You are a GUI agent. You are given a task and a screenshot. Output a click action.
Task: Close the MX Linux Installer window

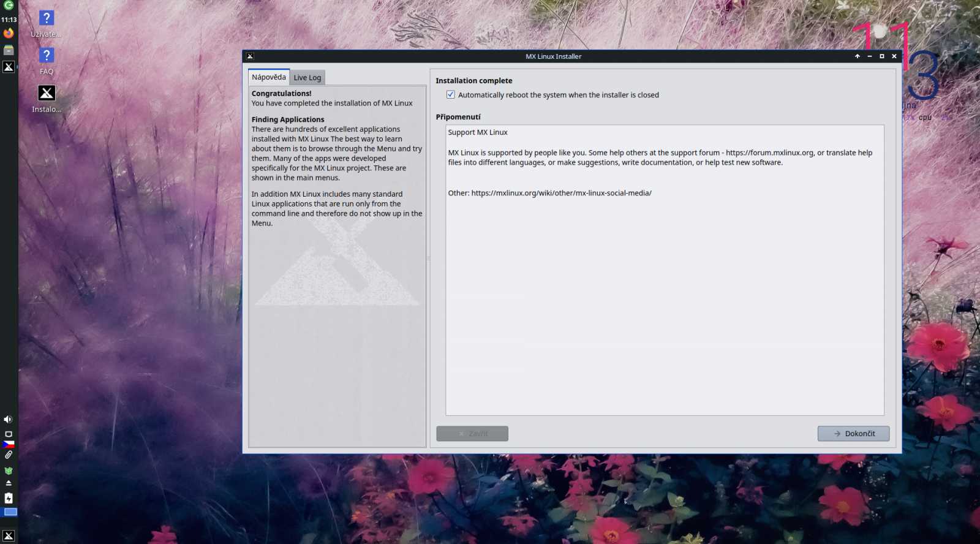click(x=894, y=56)
